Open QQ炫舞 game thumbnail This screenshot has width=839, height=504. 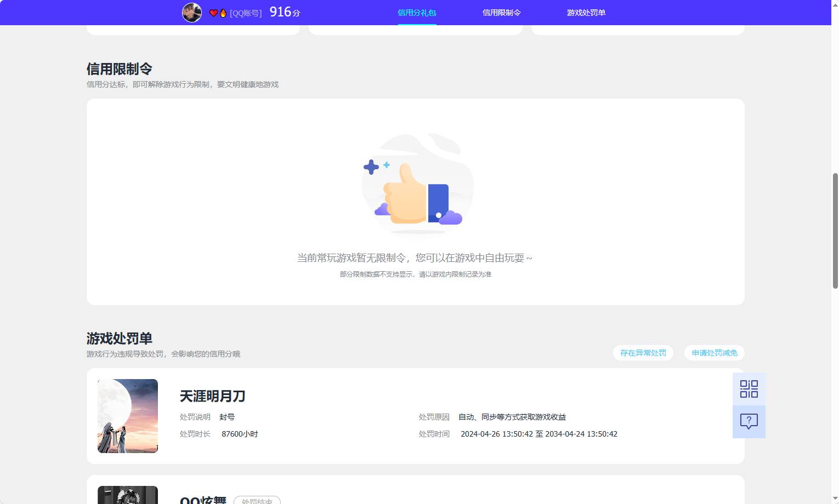coord(128,495)
